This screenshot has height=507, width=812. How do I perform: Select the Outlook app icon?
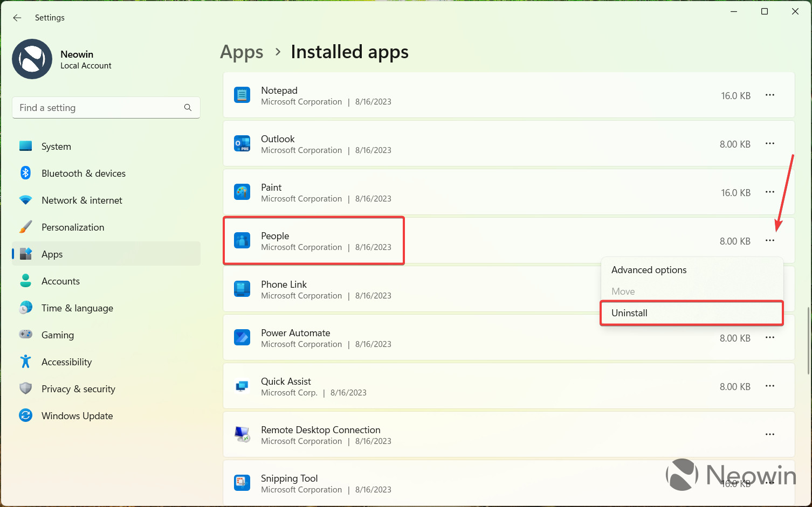pyautogui.click(x=242, y=143)
